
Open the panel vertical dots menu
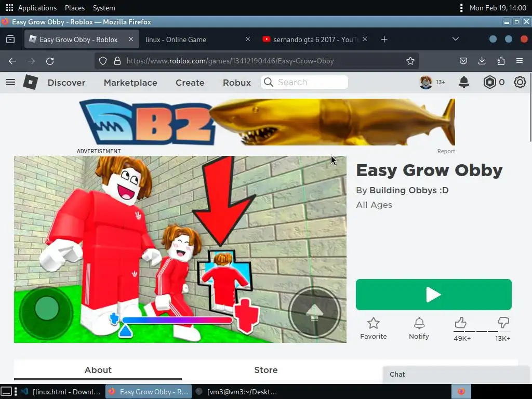coord(461,7)
